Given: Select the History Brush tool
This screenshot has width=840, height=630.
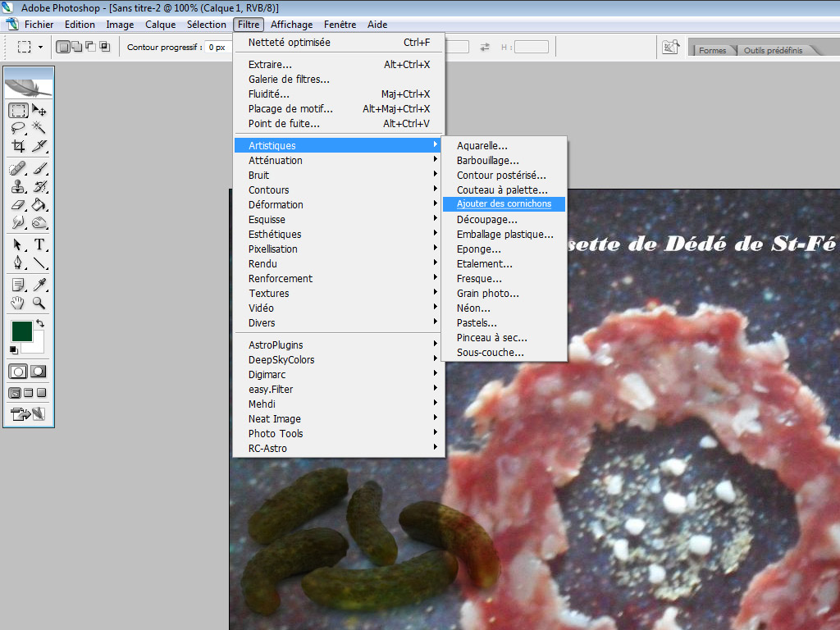Looking at the screenshot, I should [x=39, y=186].
